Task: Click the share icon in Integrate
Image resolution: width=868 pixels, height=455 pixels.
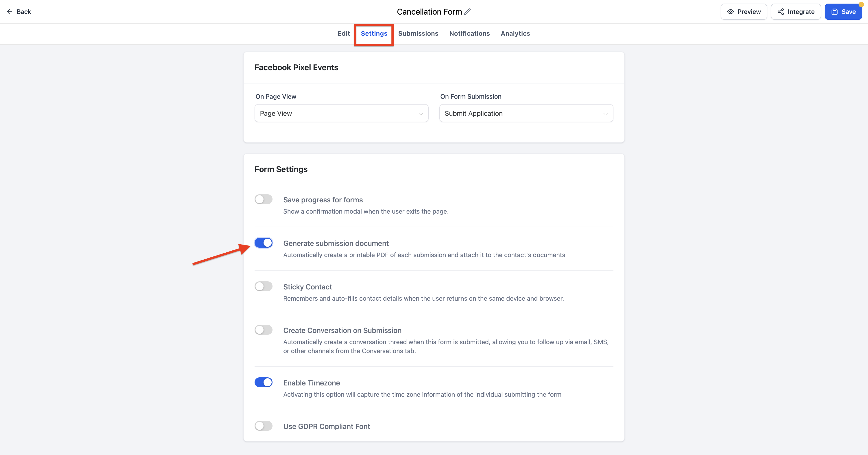Action: 781,12
